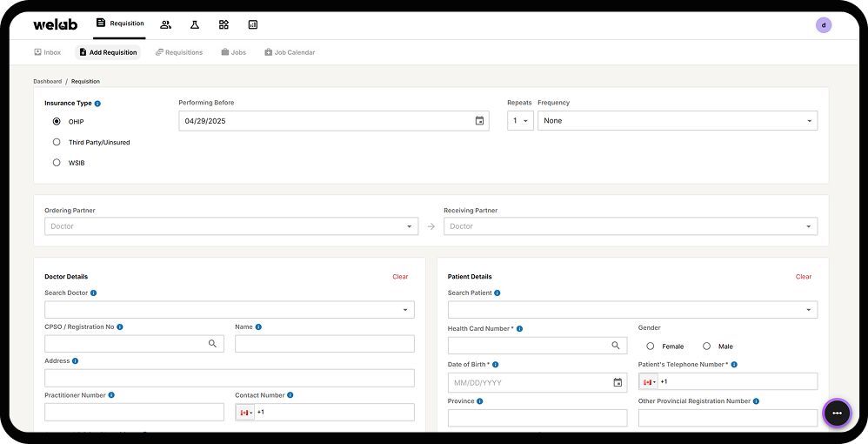Image resolution: width=868 pixels, height=444 pixels.
Task: Open the Frequency dropdown showing None
Action: pyautogui.click(x=678, y=121)
